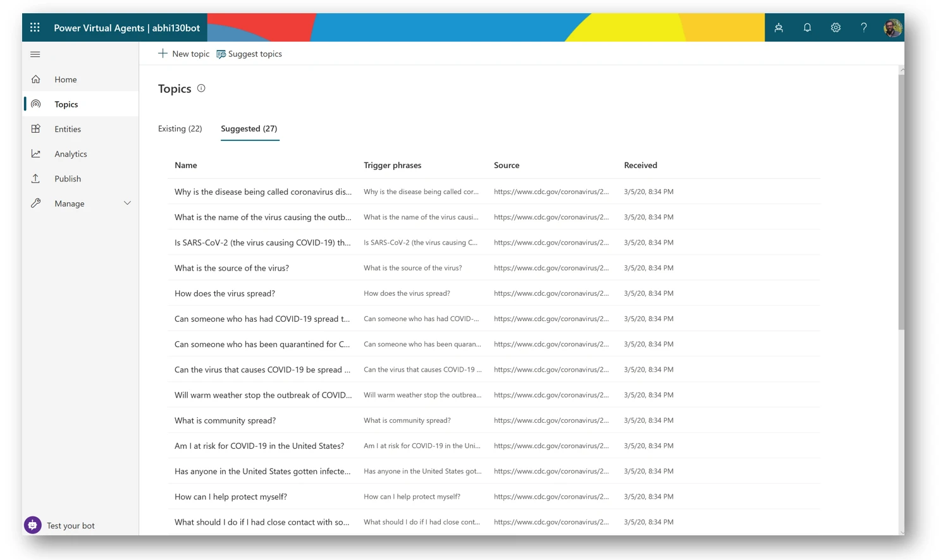
Task: Click the Suggest topics button
Action: coord(249,54)
